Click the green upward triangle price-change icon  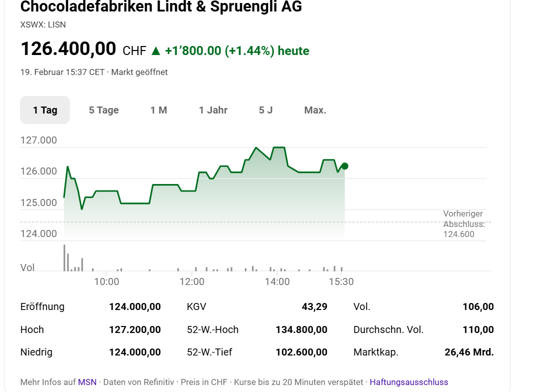pyautogui.click(x=155, y=50)
